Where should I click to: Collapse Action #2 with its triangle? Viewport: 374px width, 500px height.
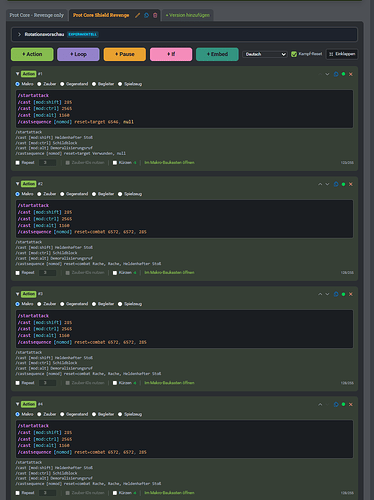point(17,184)
